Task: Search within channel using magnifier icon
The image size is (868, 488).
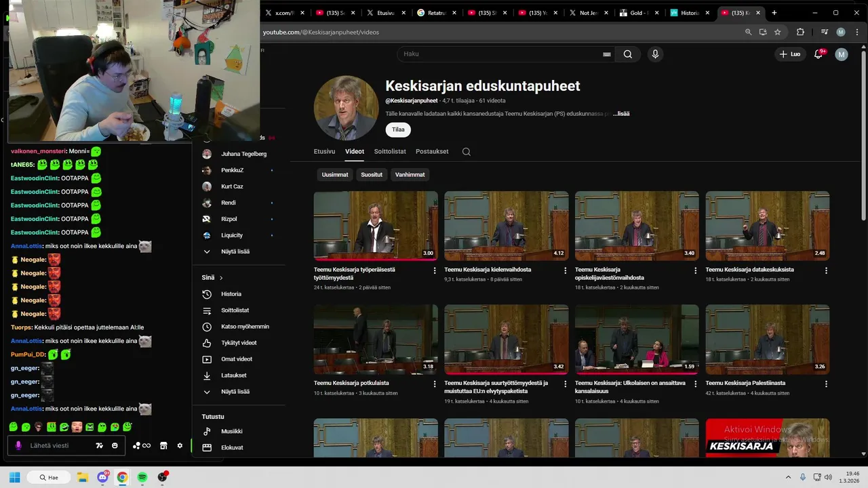Action: click(x=467, y=152)
